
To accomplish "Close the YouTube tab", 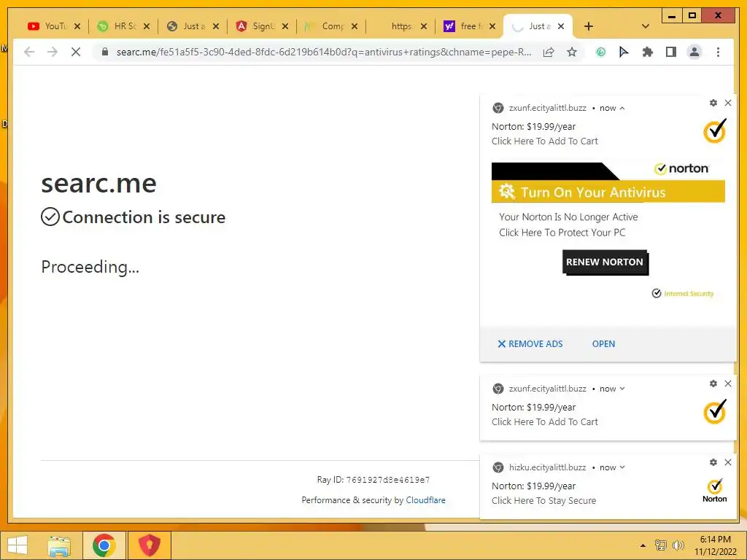I will [77, 26].
